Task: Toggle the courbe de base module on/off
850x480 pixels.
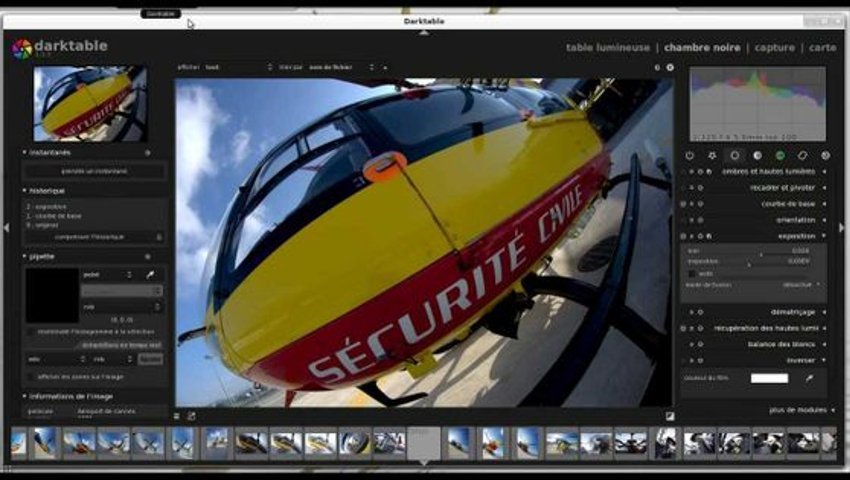Action: 683,204
